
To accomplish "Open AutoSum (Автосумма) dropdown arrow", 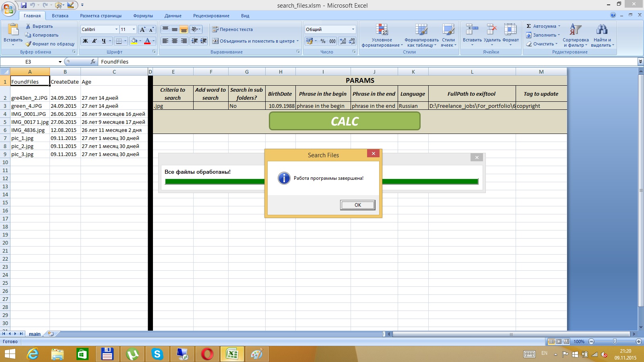I will click(x=559, y=26).
